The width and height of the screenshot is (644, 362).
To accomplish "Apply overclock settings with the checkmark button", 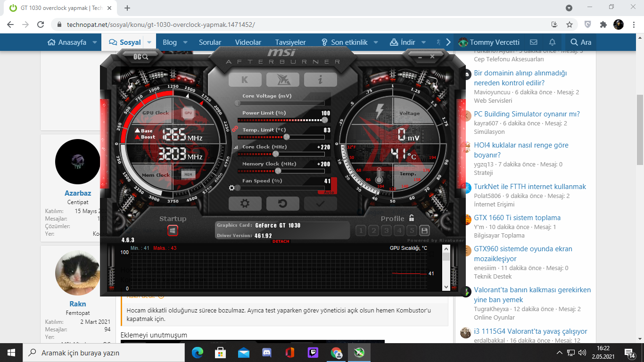I will coord(321,204).
